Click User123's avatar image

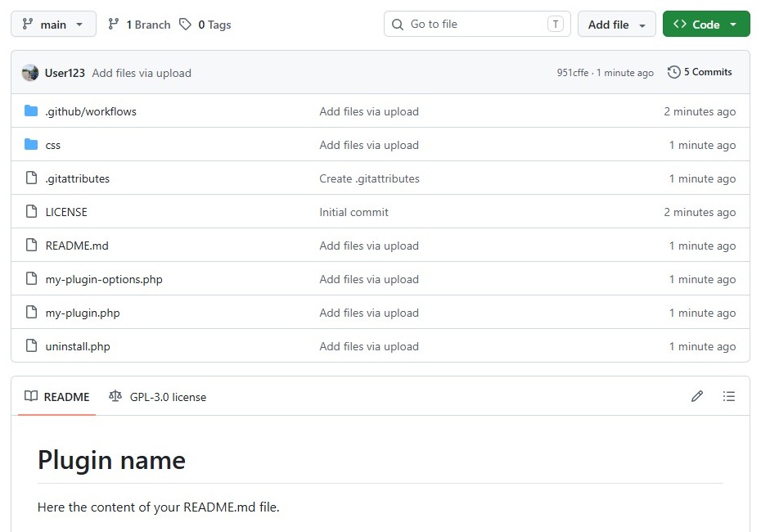coord(30,73)
